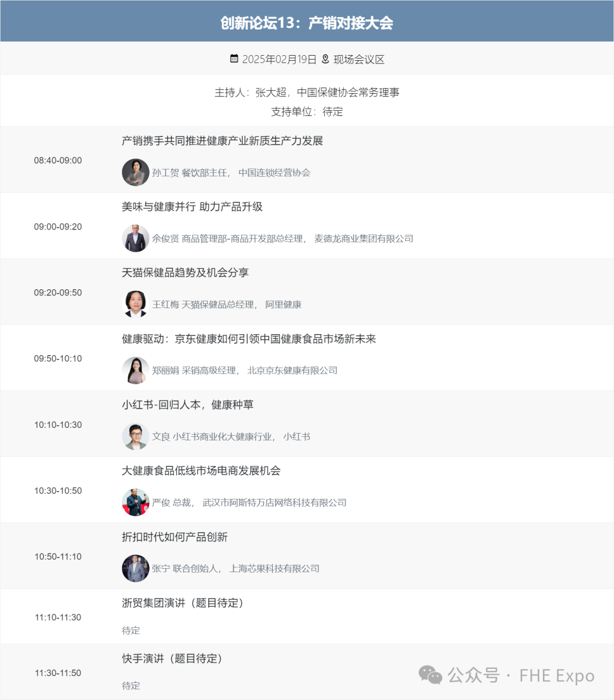Click the header 创新论坛13：产销对接大会

point(307,23)
